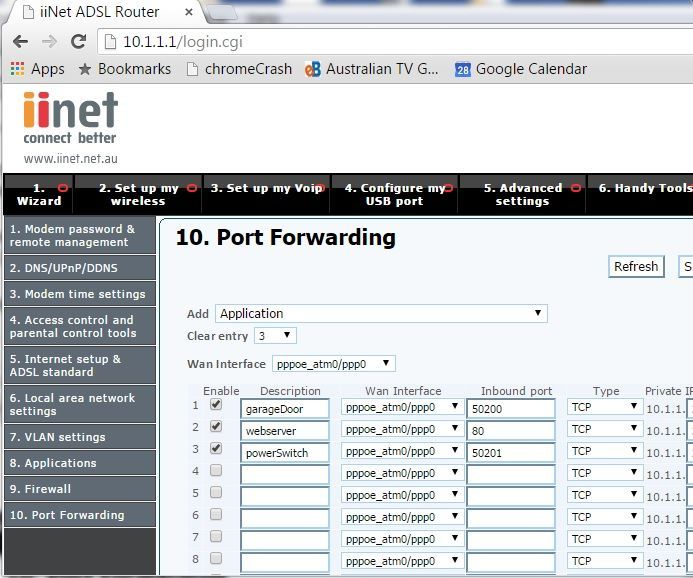Open the Google Calendar bookmark

521,69
